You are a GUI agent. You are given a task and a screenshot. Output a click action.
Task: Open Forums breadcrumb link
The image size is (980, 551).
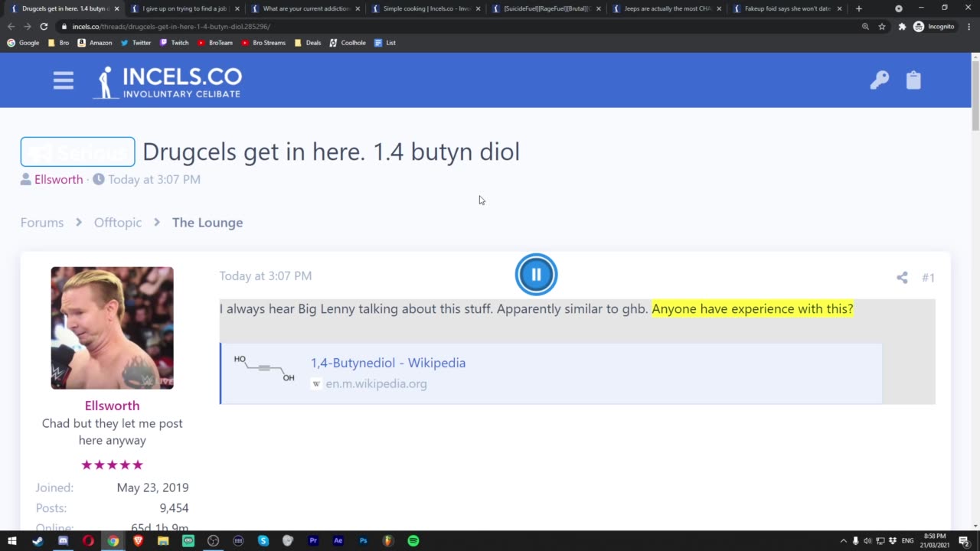pyautogui.click(x=42, y=222)
